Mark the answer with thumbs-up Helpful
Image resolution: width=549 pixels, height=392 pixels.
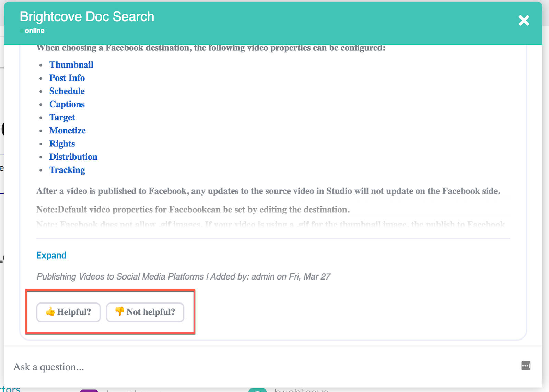68,312
